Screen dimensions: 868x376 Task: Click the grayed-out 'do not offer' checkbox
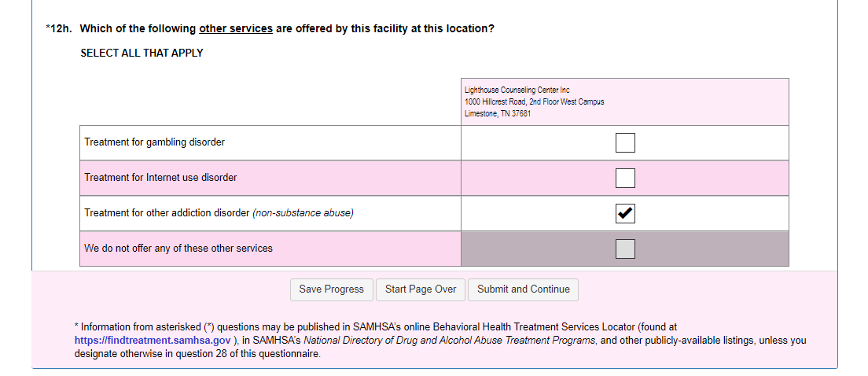point(625,249)
